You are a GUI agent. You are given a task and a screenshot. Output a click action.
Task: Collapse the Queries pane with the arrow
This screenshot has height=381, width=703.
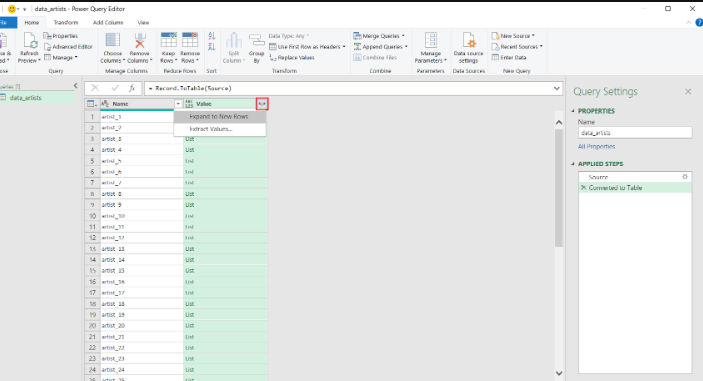75,86
